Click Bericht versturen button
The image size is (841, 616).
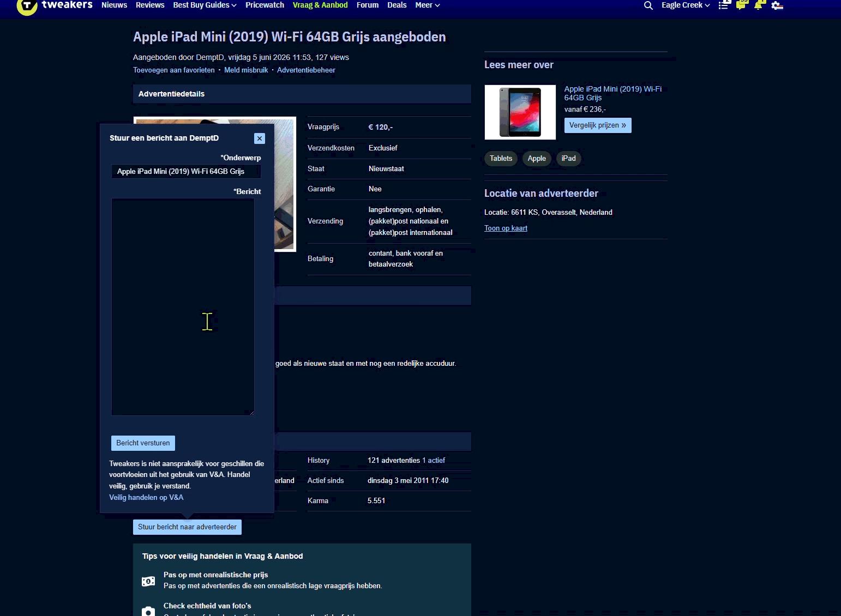143,443
